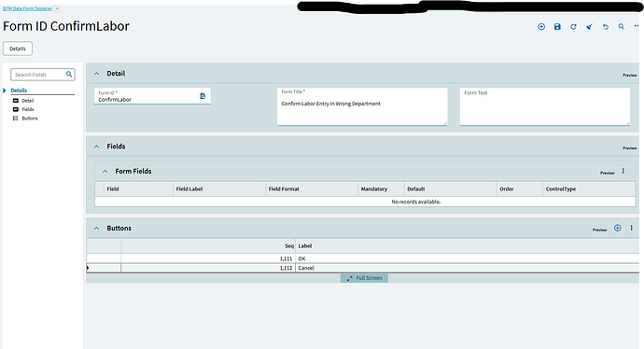Image resolution: width=644 pixels, height=349 pixels.
Task: Collapse the Buttons panel chevron
Action: coord(96,229)
